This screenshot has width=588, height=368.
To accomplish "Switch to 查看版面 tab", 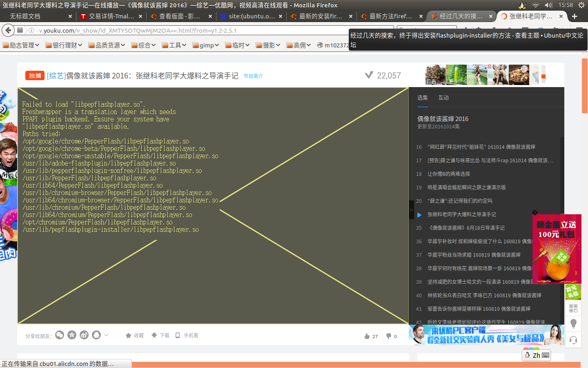I will pos(176,16).
